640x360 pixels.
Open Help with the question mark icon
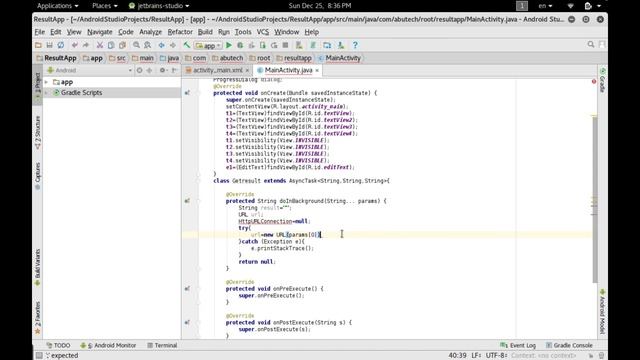pos(355,45)
